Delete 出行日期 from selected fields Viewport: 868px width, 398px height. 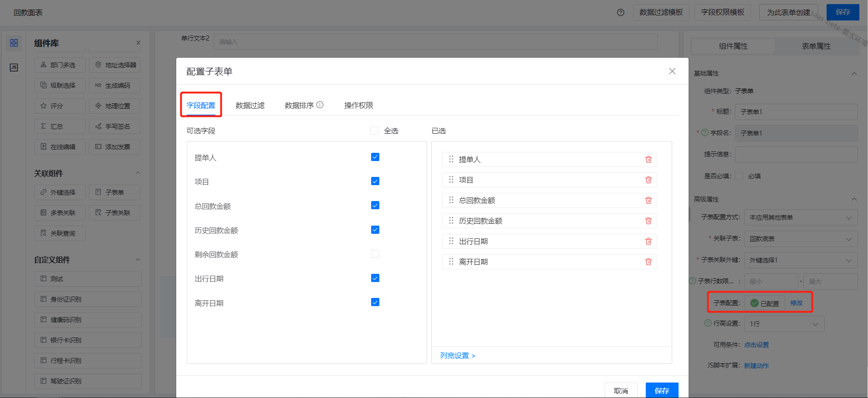click(648, 242)
